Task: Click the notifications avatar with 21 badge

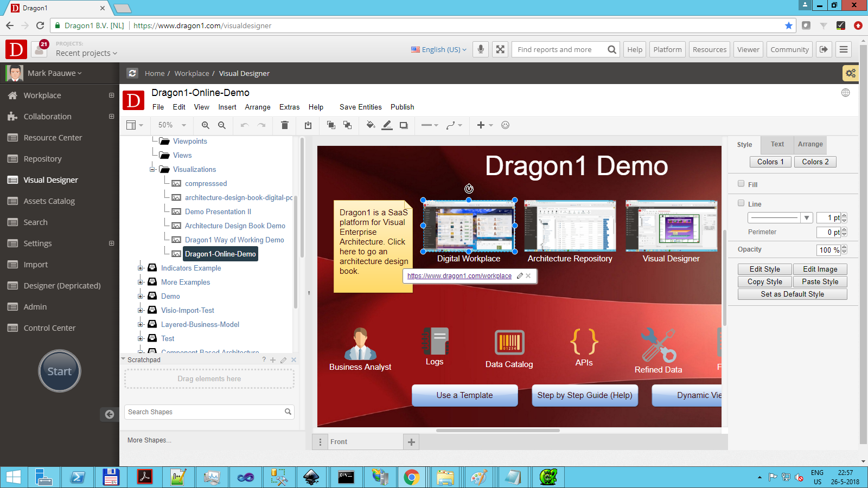Action: point(40,49)
